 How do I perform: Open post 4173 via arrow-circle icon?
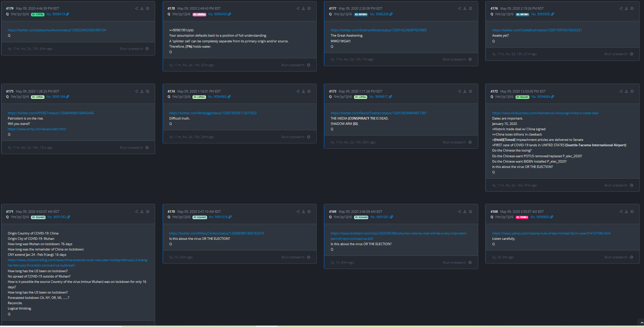pyautogui.click(x=470, y=91)
